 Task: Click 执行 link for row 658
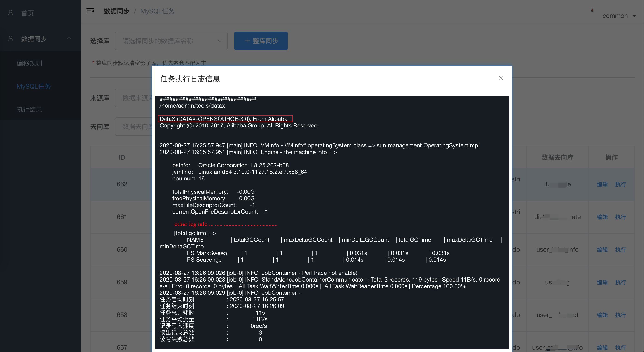coord(621,315)
